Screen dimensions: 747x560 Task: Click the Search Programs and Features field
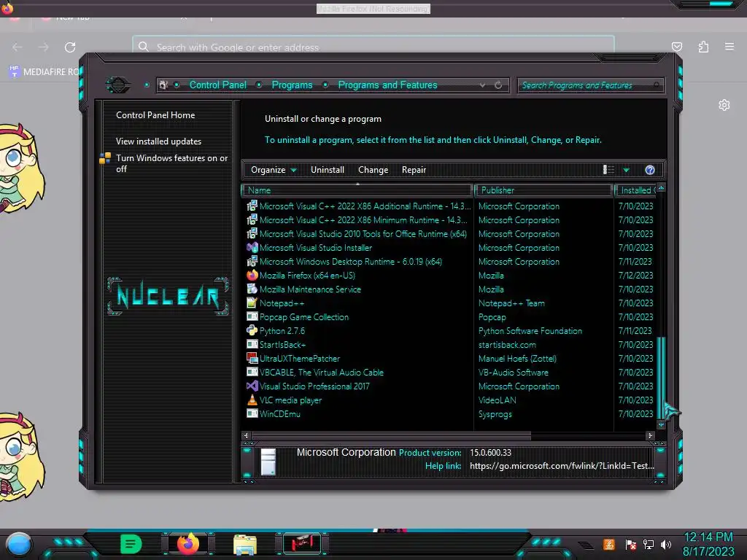point(589,85)
